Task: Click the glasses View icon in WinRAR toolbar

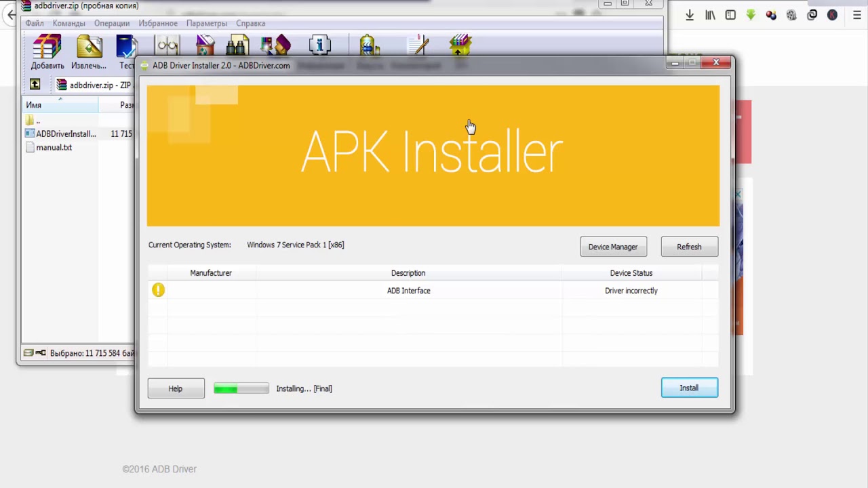Action: point(167,45)
